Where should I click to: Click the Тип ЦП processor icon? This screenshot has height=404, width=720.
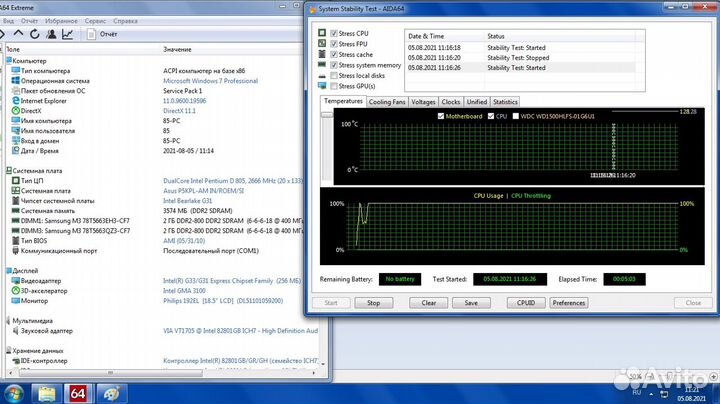click(16, 181)
